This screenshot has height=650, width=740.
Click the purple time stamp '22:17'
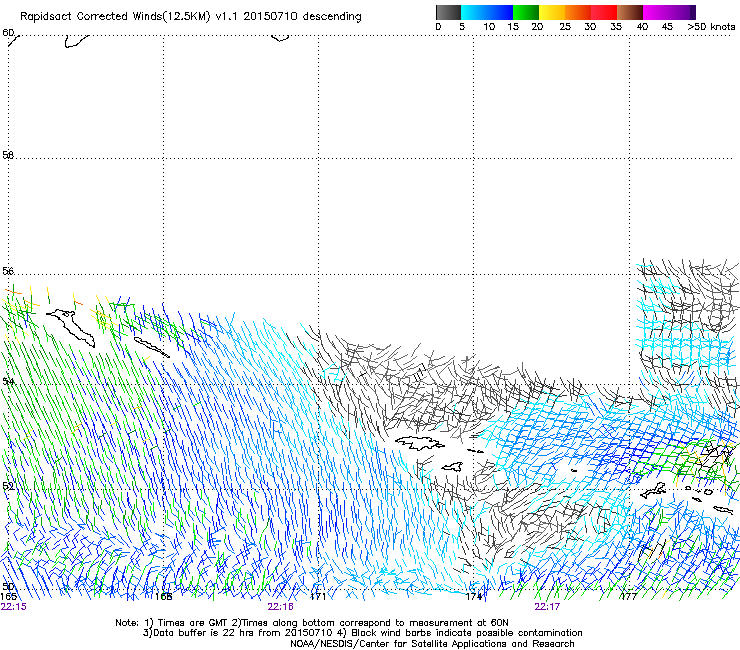click(547, 607)
